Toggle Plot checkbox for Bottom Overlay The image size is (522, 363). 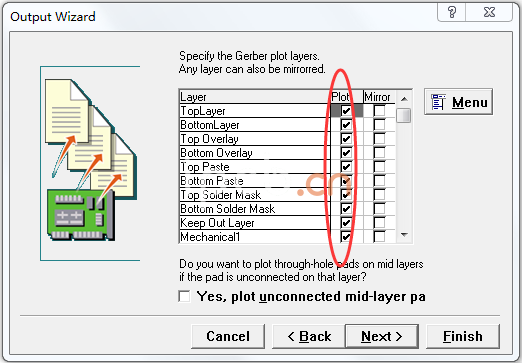(x=346, y=153)
